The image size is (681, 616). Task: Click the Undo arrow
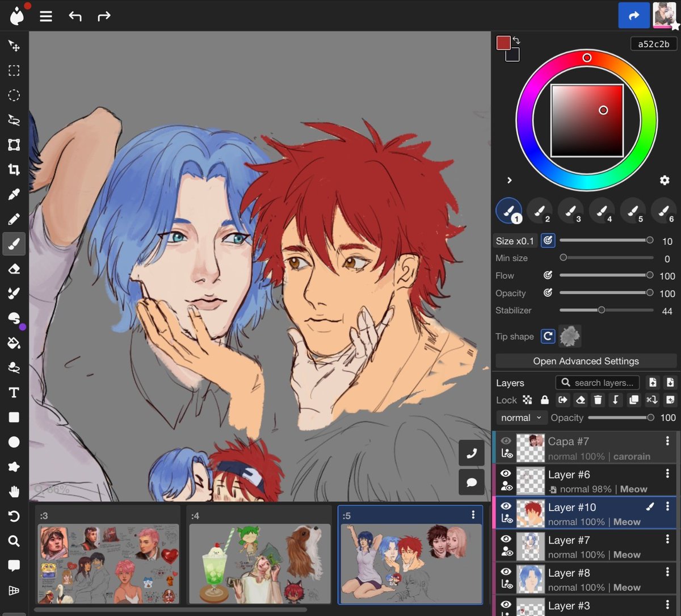[75, 16]
